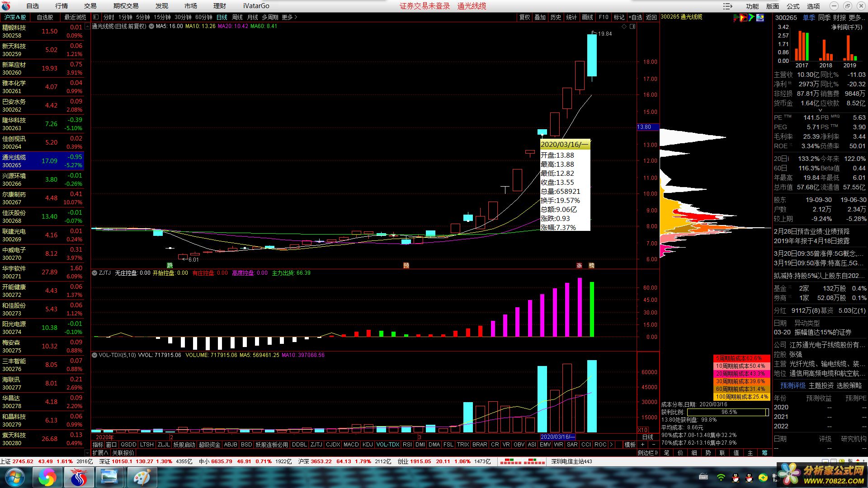Toggle the VOL-TDX indicator panel circle

point(94,355)
